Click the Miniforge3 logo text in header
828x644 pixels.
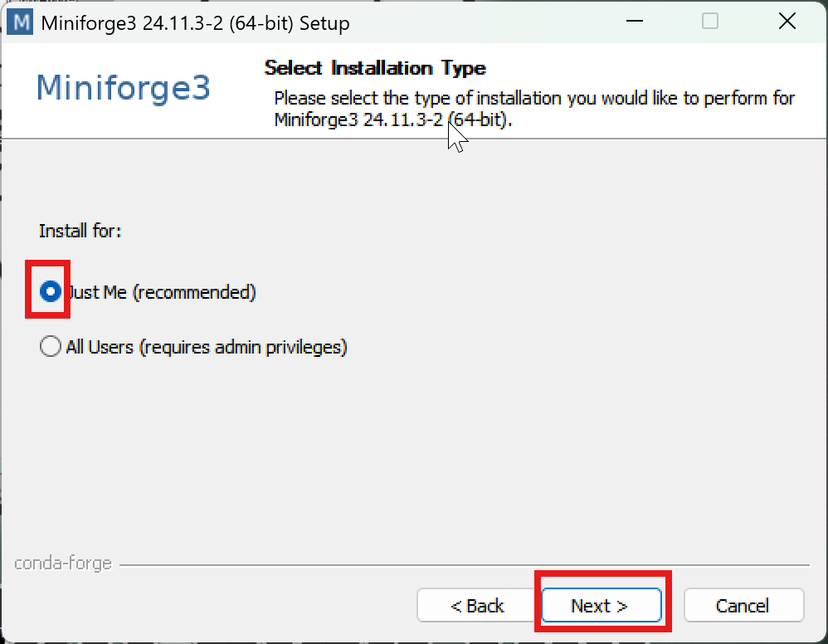[x=124, y=87]
